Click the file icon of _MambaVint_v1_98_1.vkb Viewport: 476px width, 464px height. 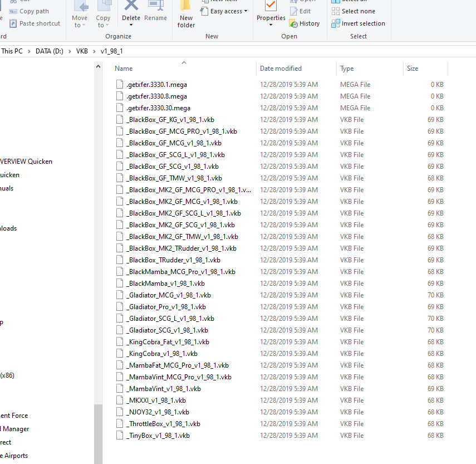coord(120,389)
